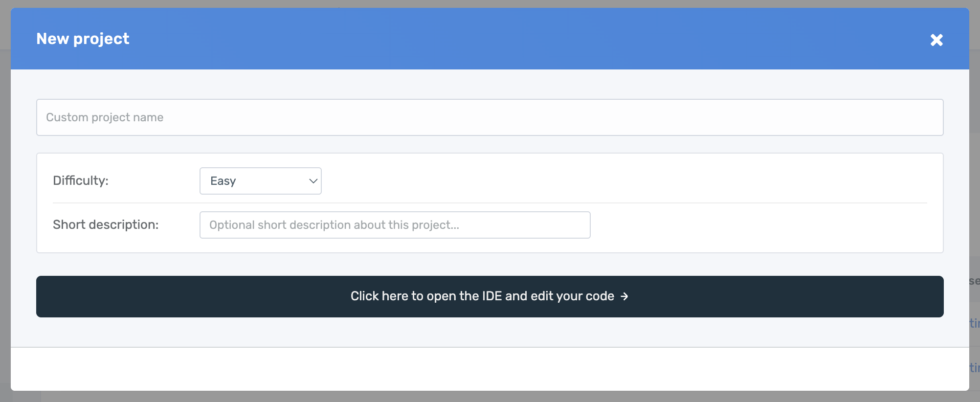Click the chevron arrow in the Difficulty selector

pos(313,181)
